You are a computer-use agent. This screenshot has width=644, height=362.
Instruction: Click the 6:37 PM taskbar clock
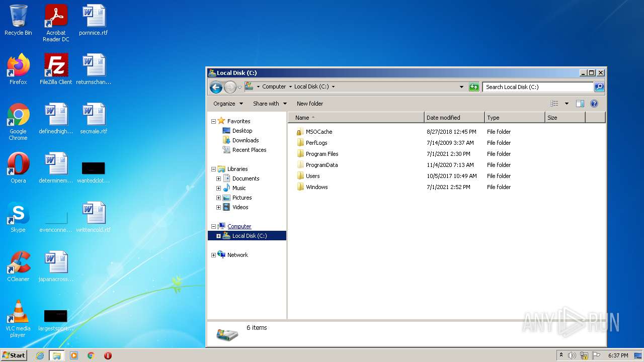tap(618, 355)
